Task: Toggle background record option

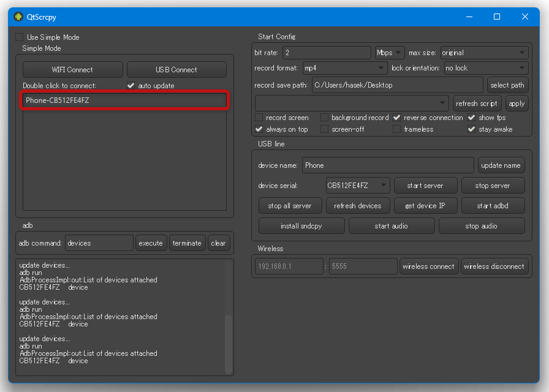Action: (324, 117)
